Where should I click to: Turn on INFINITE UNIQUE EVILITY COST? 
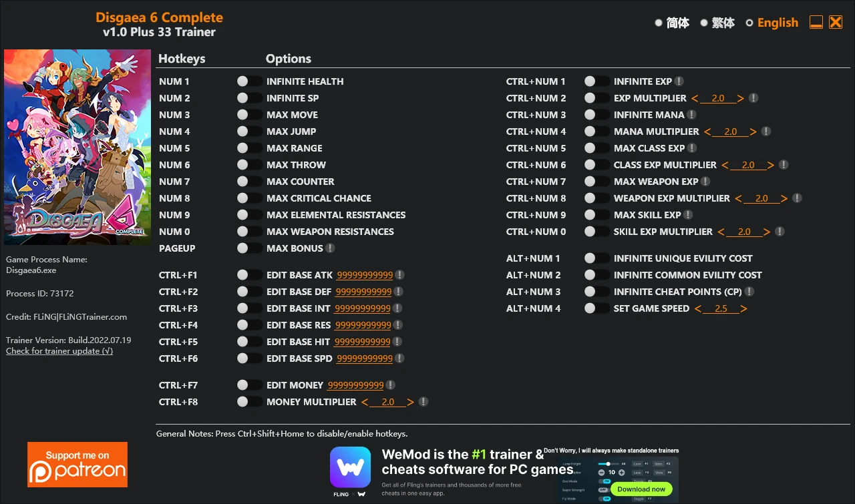click(596, 258)
